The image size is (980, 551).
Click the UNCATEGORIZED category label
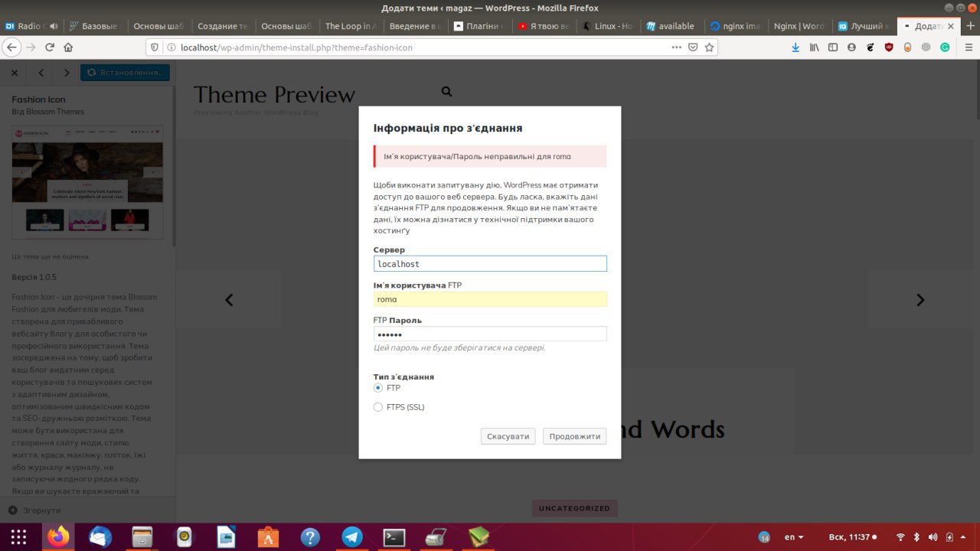pyautogui.click(x=574, y=508)
